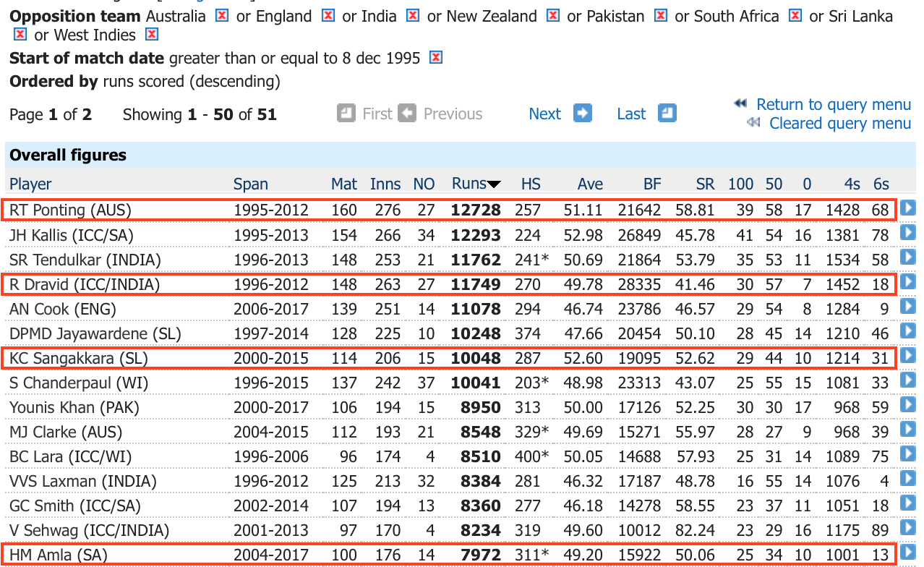Open the R Dravid row arrow menu
Screen dimensions: 924x567
point(907,282)
